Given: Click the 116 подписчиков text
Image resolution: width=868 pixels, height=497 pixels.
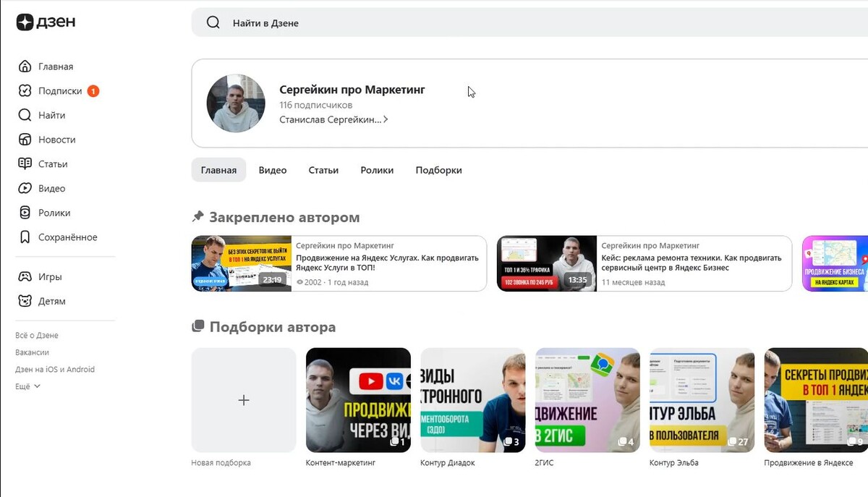Looking at the screenshot, I should pyautogui.click(x=316, y=106).
